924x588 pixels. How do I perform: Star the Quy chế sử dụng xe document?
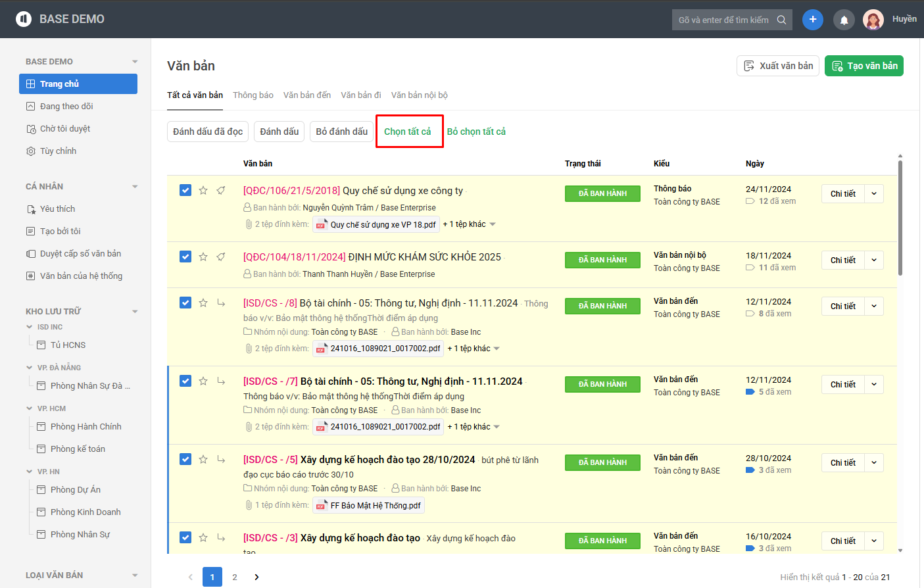pos(203,190)
